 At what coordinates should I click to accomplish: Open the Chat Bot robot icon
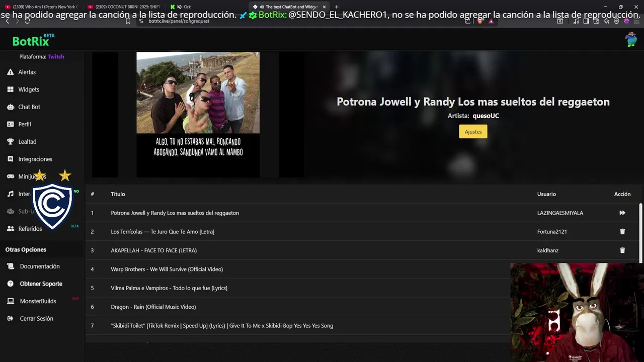pyautogui.click(x=10, y=107)
